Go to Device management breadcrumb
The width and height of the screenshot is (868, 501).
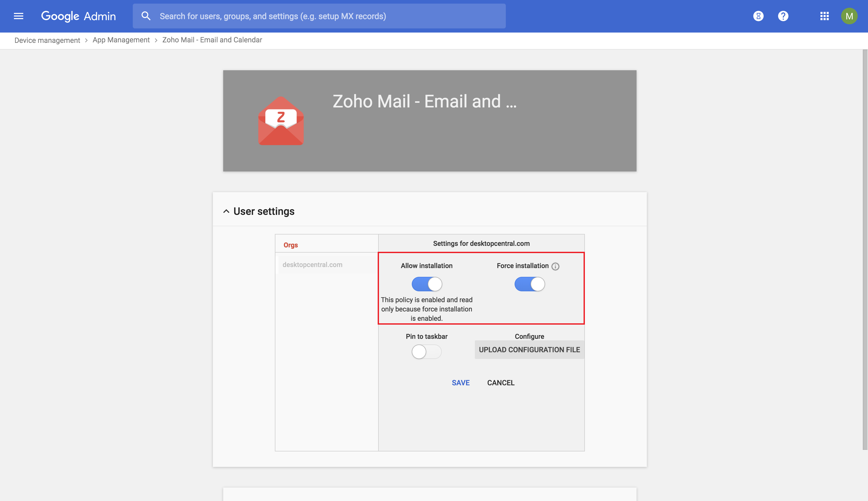click(x=47, y=40)
